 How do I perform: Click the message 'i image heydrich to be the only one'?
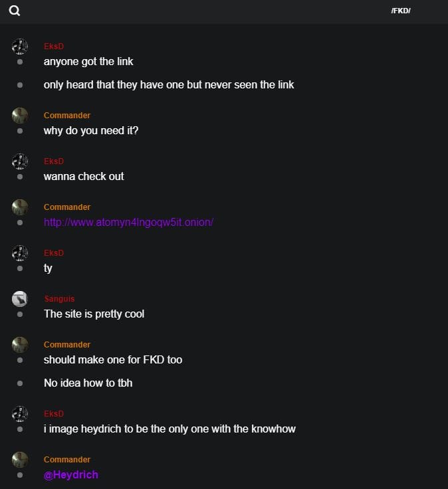point(169,429)
